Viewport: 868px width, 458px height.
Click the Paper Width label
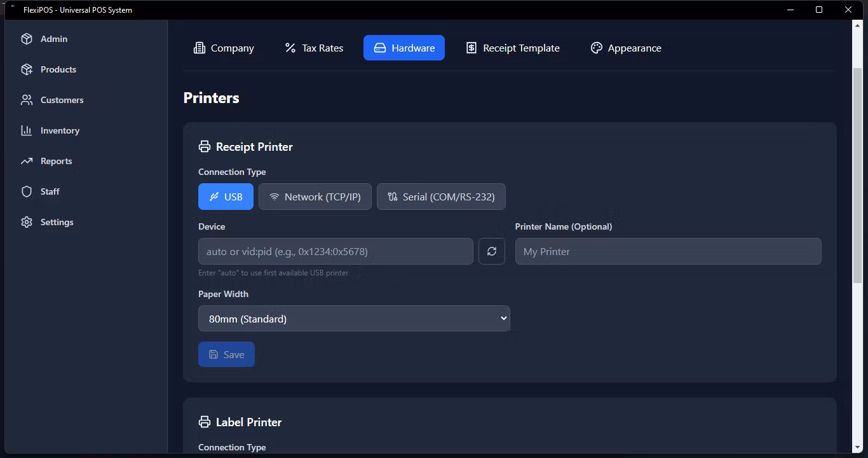tap(223, 294)
